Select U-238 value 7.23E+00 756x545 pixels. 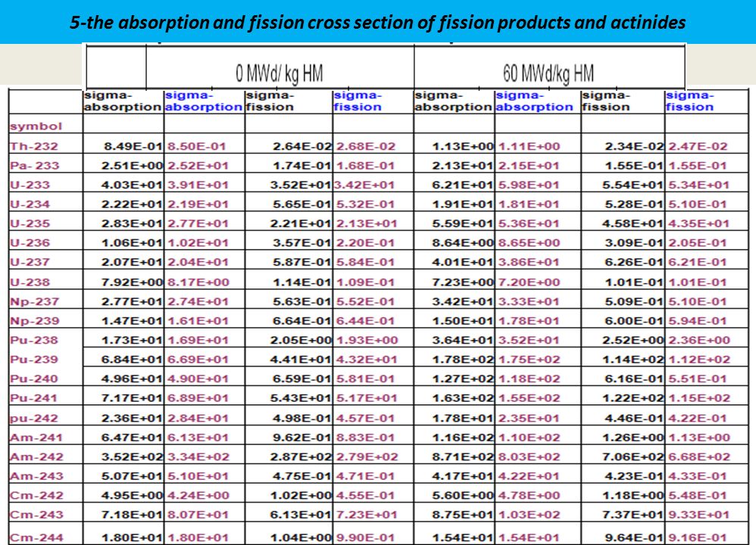point(463,282)
